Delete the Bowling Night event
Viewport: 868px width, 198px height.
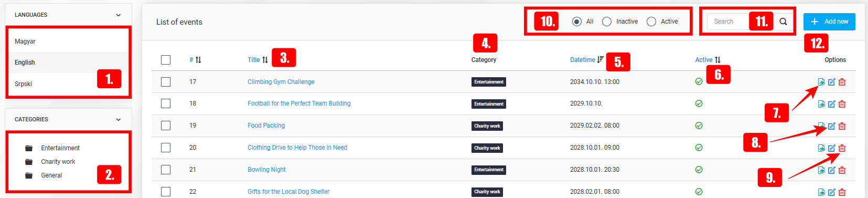[x=842, y=170]
